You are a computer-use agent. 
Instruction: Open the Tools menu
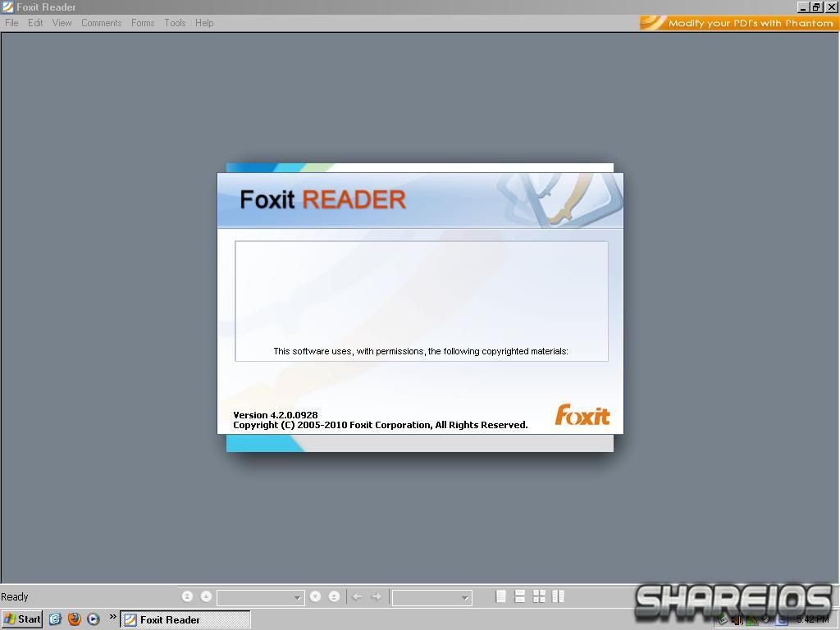[x=175, y=23]
